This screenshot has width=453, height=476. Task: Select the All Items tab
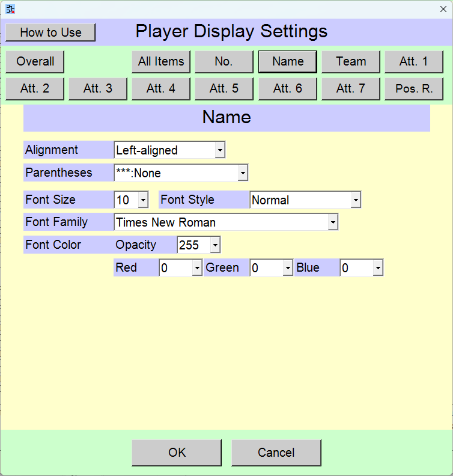(x=161, y=62)
